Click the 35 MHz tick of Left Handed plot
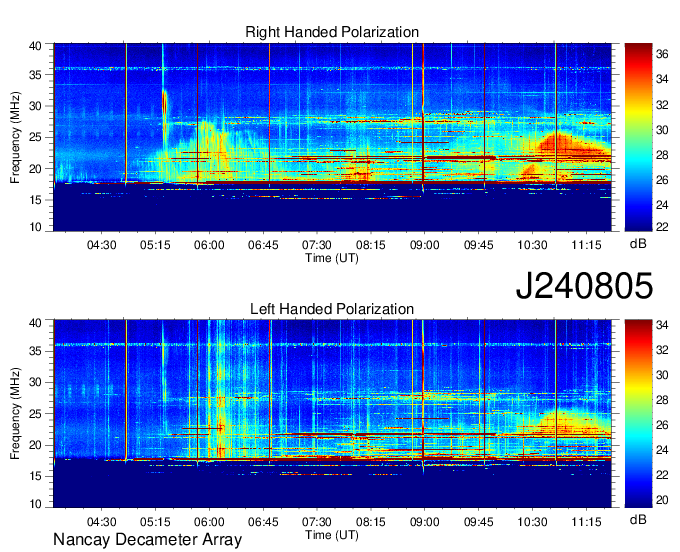 [x=35, y=351]
